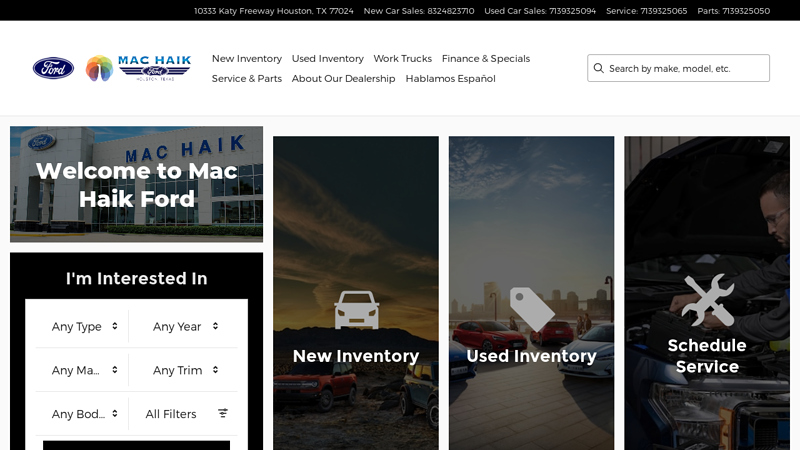Click the car icon above New Inventory
800x450 pixels.
point(356,310)
